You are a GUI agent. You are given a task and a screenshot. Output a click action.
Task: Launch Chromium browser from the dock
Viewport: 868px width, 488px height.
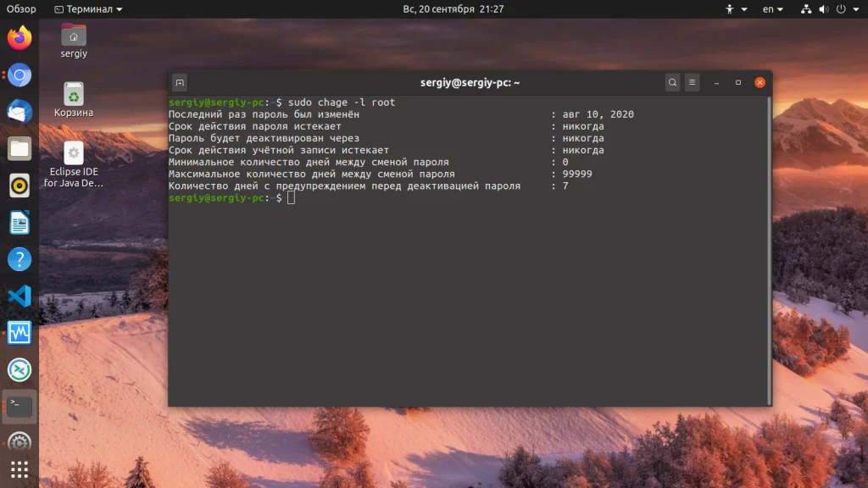19,75
